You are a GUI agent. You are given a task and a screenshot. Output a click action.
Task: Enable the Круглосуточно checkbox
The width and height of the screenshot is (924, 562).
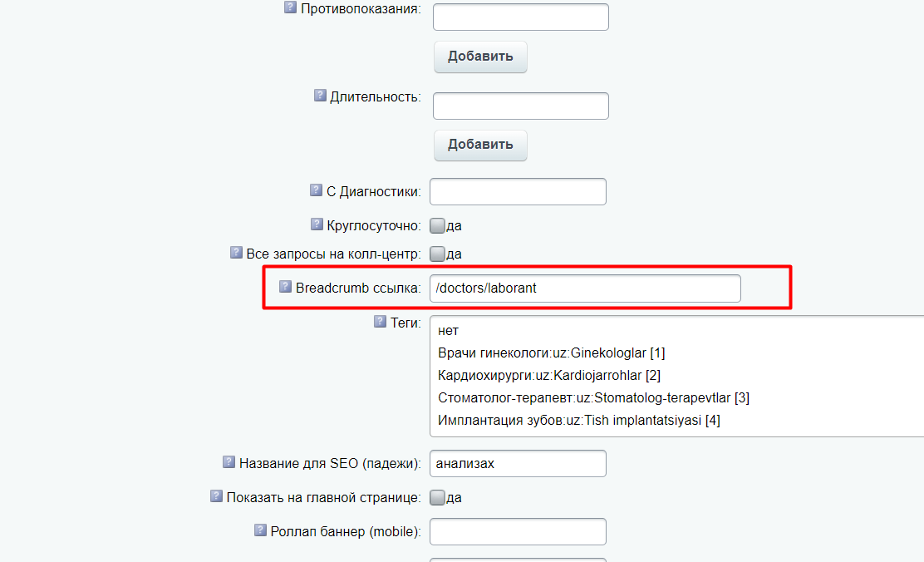(437, 226)
